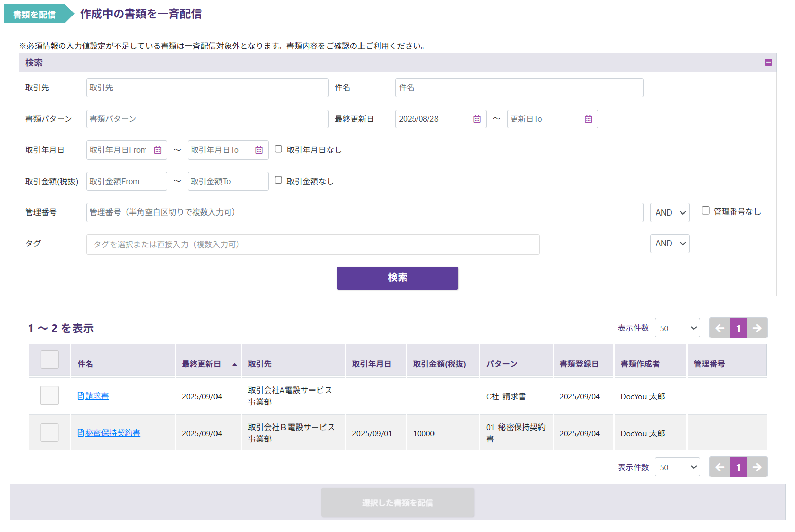Open the 秘密保持契約書 document link
Viewport: 795px width, 532px height.
coord(113,433)
